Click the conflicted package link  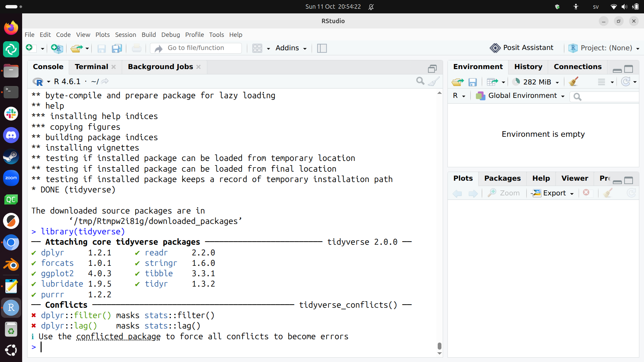pos(118,337)
